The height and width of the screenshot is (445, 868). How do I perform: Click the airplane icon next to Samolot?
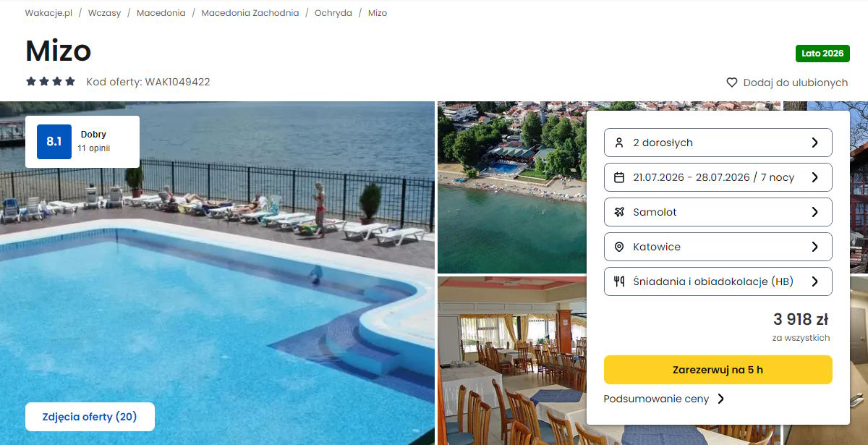point(618,212)
